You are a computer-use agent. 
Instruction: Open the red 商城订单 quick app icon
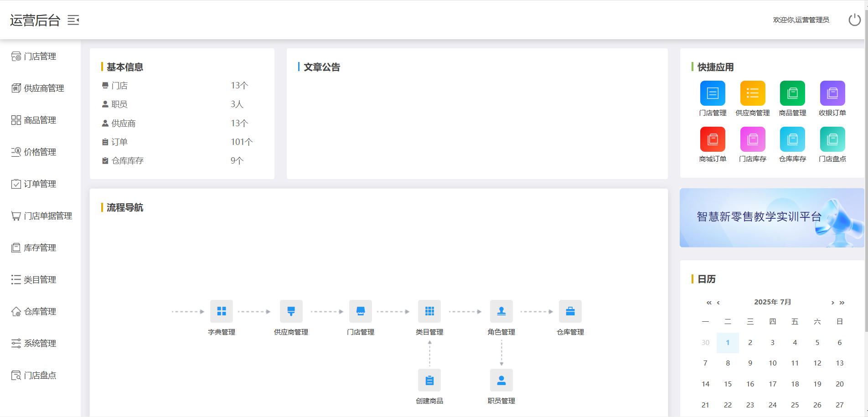click(713, 139)
